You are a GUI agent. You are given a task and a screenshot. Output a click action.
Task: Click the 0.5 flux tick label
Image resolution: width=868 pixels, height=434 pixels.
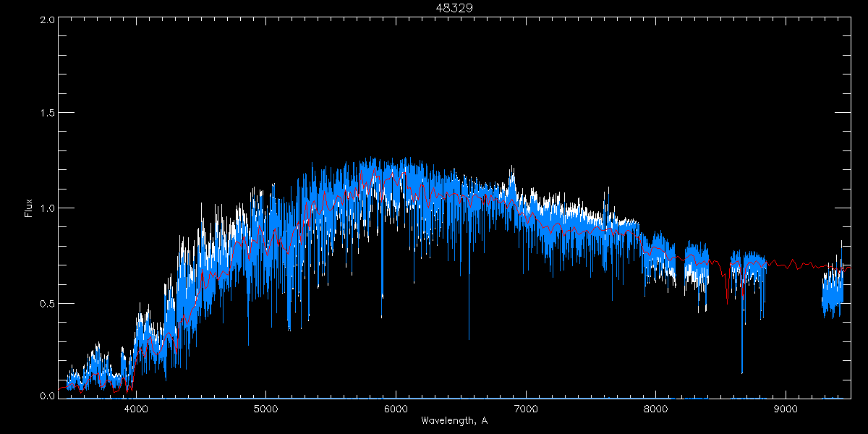(45, 303)
